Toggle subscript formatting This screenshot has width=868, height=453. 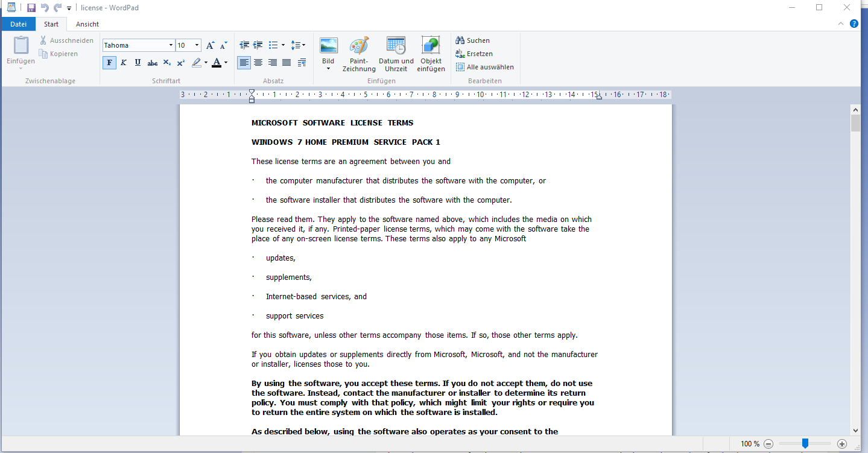click(x=167, y=63)
